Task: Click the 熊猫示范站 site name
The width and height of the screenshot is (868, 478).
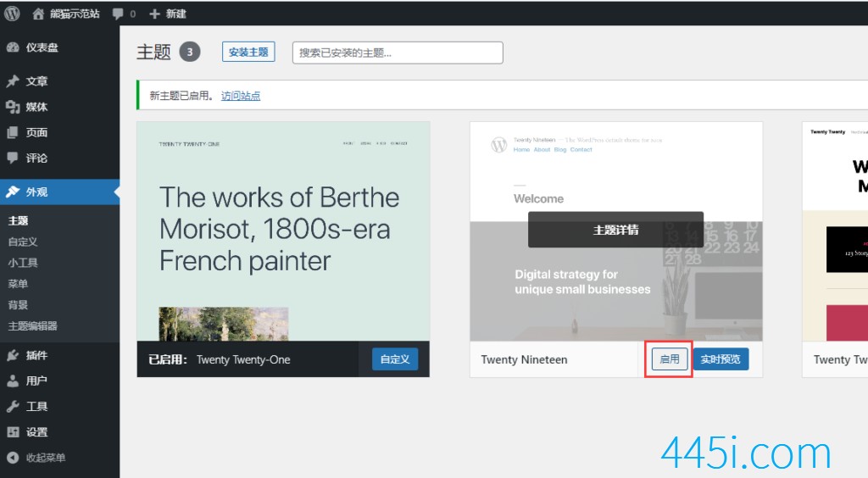Action: [x=75, y=14]
